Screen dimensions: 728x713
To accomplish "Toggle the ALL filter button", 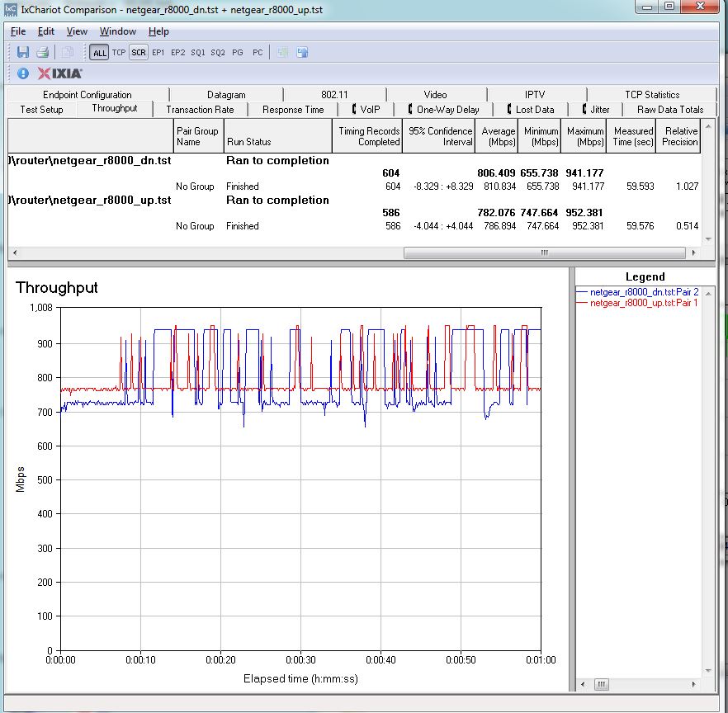I will tap(99, 53).
